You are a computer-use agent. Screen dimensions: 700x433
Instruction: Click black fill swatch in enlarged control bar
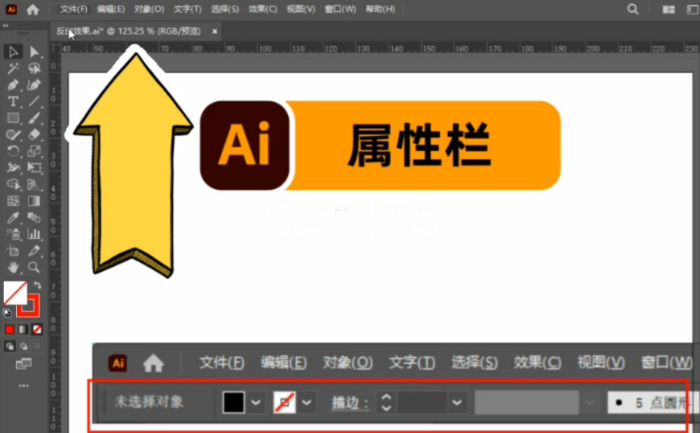tap(233, 402)
